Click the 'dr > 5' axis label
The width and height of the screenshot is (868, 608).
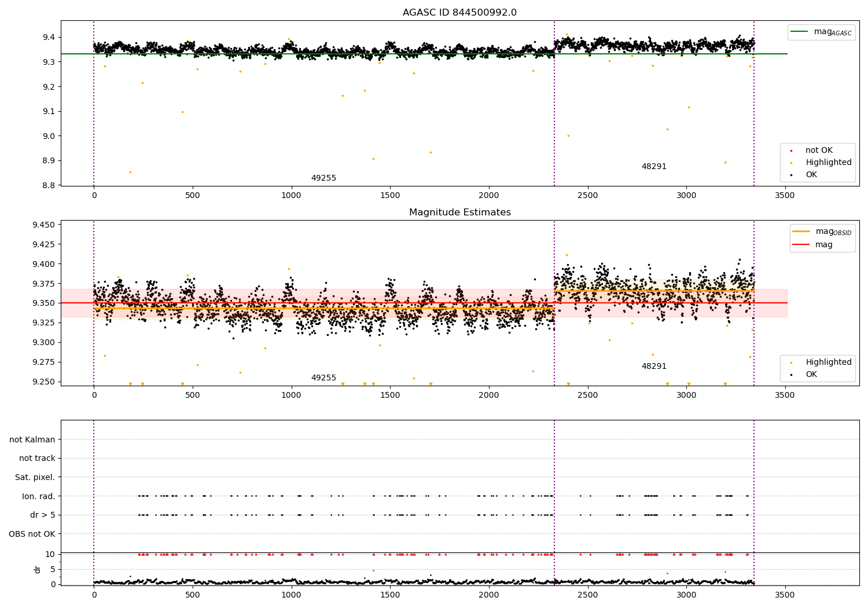point(43,515)
